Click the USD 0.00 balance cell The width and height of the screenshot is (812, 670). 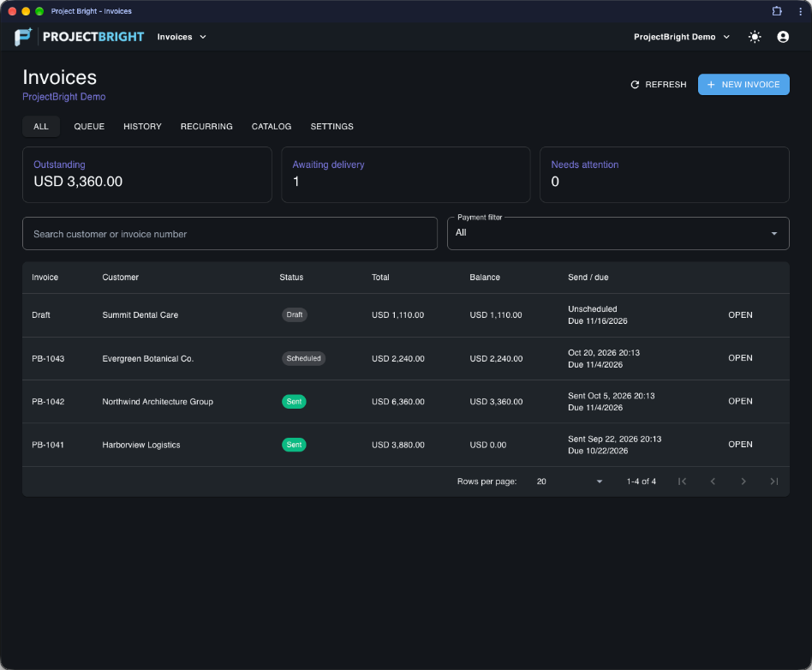pyautogui.click(x=488, y=445)
